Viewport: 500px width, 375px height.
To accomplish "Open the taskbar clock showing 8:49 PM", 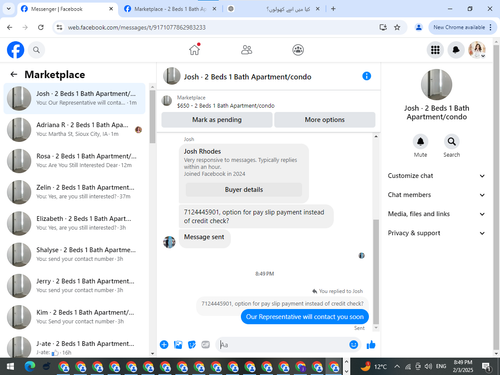I will (x=463, y=366).
